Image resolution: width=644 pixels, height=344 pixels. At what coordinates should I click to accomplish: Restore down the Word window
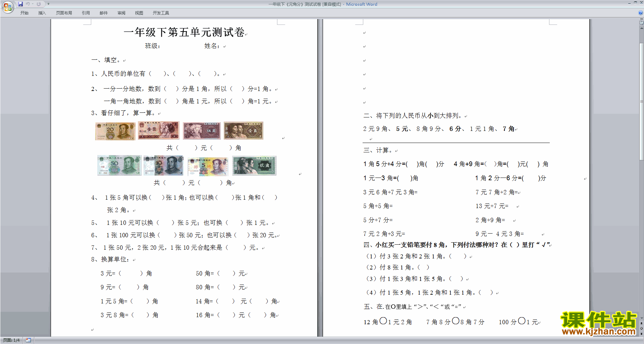[x=635, y=3]
